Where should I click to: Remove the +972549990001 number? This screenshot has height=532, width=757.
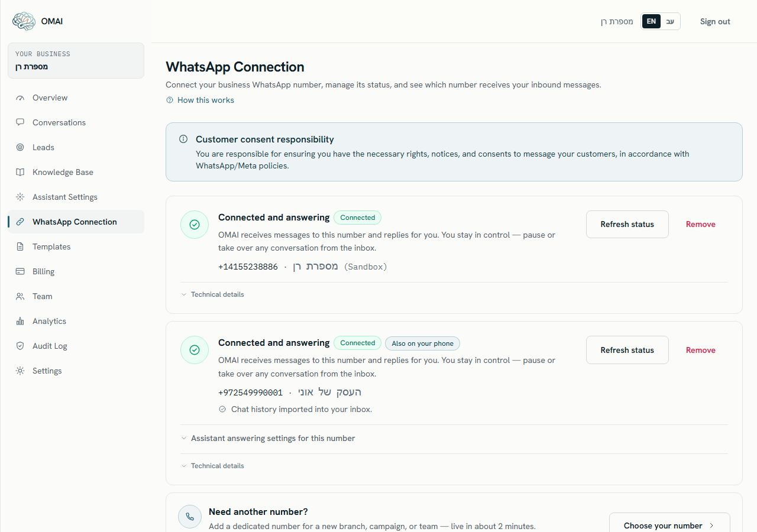701,350
